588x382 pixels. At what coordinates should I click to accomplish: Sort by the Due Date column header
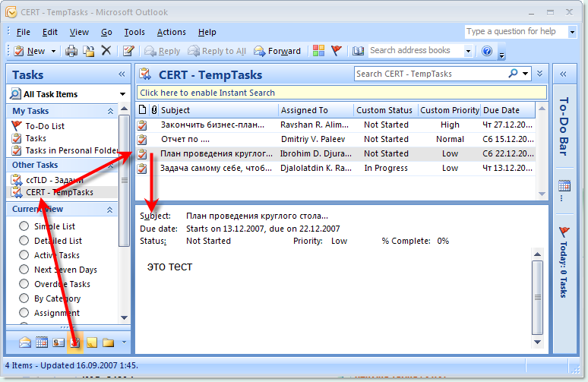click(507, 110)
